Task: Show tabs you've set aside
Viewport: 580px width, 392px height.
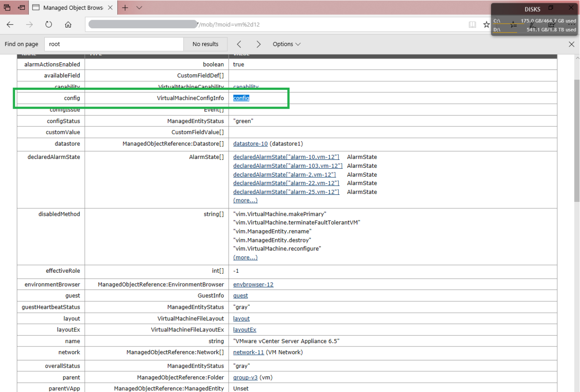Action: pos(7,8)
